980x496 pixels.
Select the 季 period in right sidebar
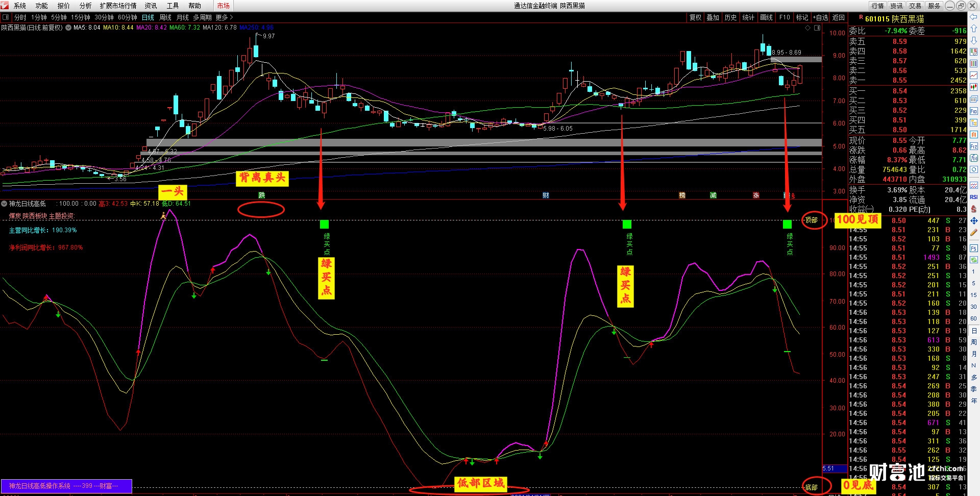[974, 389]
